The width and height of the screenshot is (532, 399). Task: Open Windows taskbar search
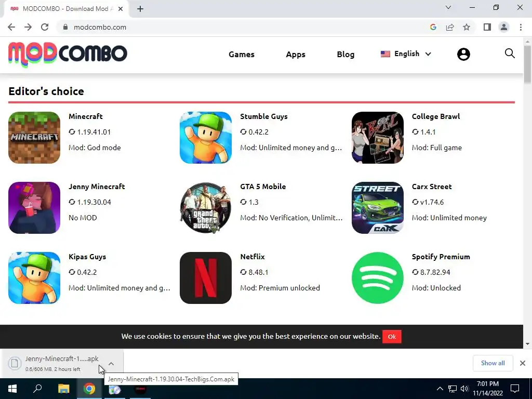(37, 389)
